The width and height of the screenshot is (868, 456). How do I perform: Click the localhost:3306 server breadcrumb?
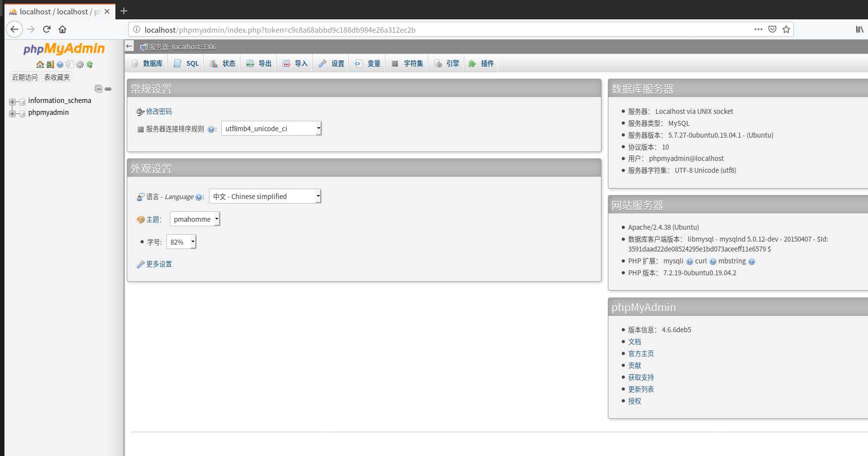click(183, 47)
